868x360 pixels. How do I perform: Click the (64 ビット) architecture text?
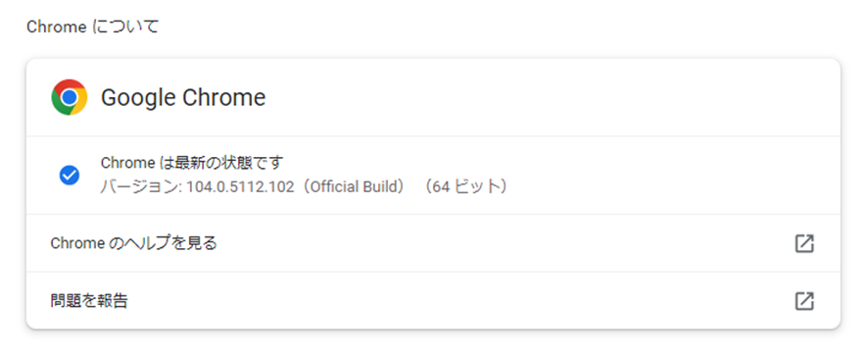(x=466, y=187)
